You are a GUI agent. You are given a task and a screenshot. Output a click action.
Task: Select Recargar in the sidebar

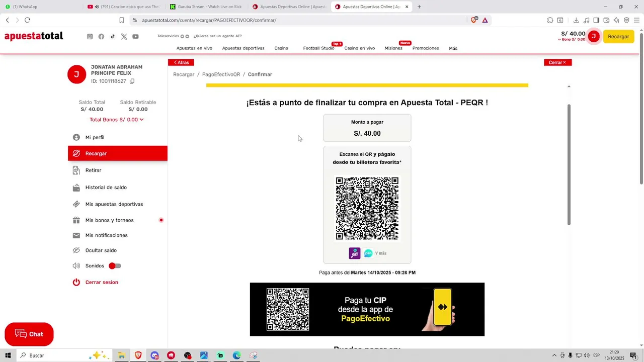pos(118,153)
